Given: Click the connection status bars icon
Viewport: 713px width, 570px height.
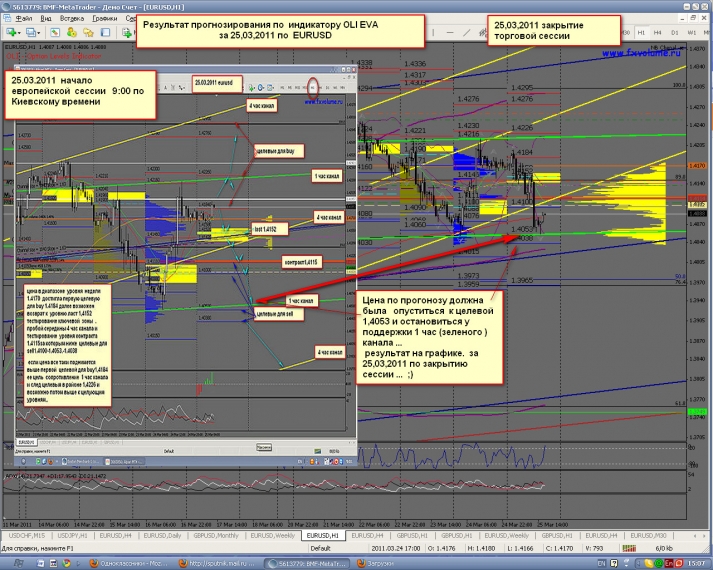Looking at the screenshot, I should point(629,548).
